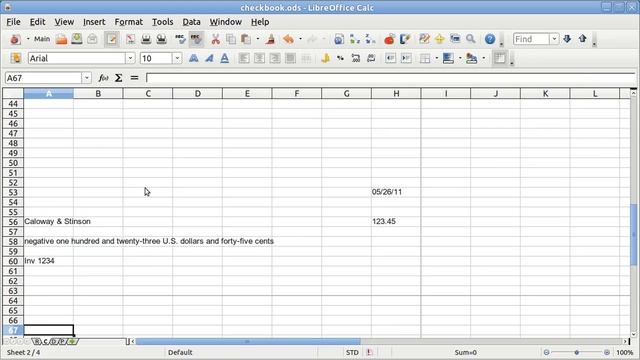
Task: Toggle AutoSpellcheck icon
Action: click(x=196, y=39)
